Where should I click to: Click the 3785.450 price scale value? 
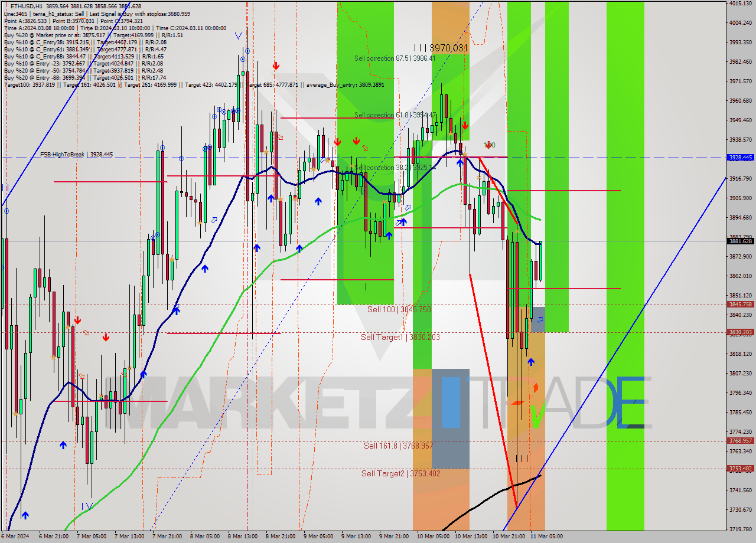pyautogui.click(x=741, y=413)
